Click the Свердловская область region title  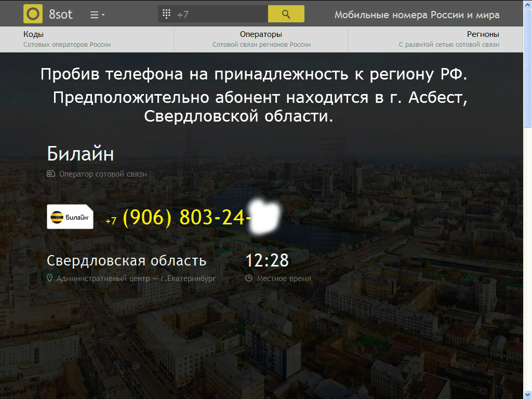pyautogui.click(x=127, y=261)
